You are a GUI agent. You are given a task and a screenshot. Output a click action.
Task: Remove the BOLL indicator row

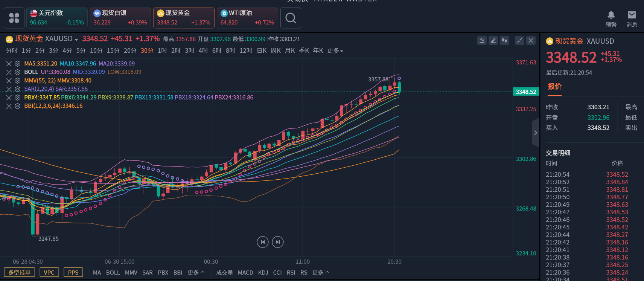(x=9, y=72)
